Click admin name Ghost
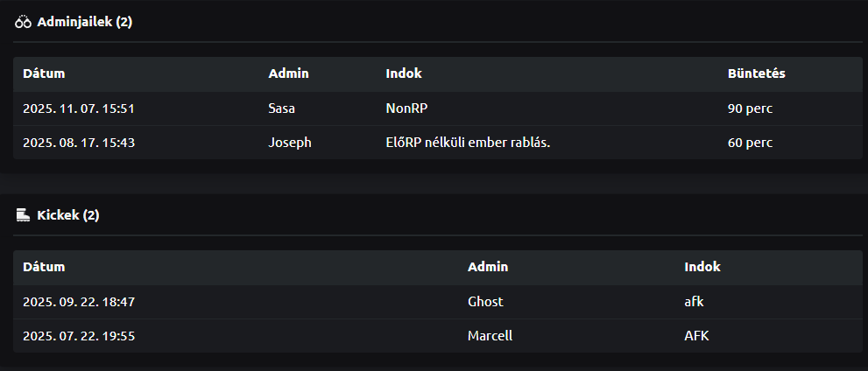The image size is (868, 371). pos(485,302)
